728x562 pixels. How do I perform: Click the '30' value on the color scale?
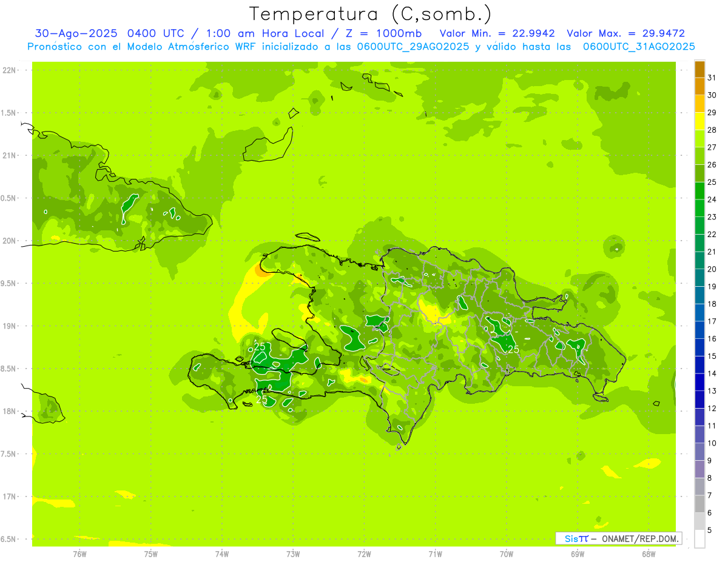click(x=712, y=95)
